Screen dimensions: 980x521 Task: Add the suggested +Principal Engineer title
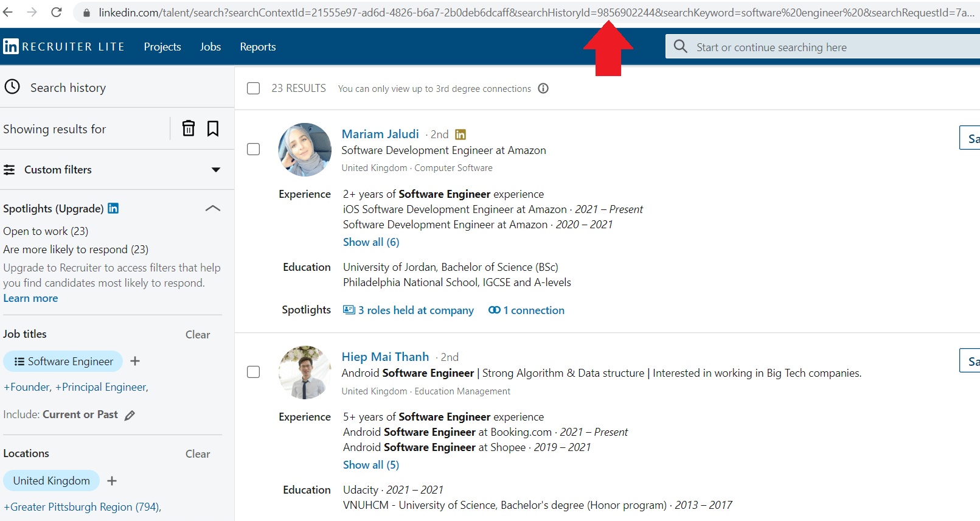(x=102, y=387)
